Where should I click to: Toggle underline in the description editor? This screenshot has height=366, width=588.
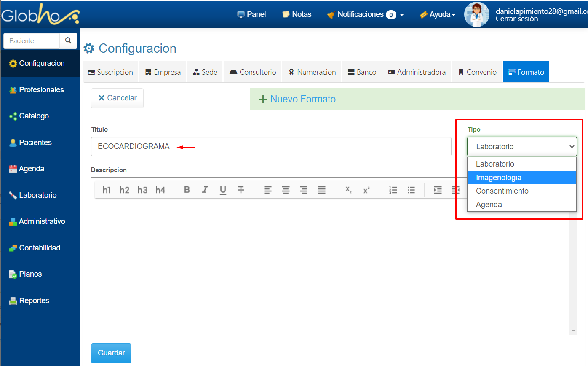223,190
